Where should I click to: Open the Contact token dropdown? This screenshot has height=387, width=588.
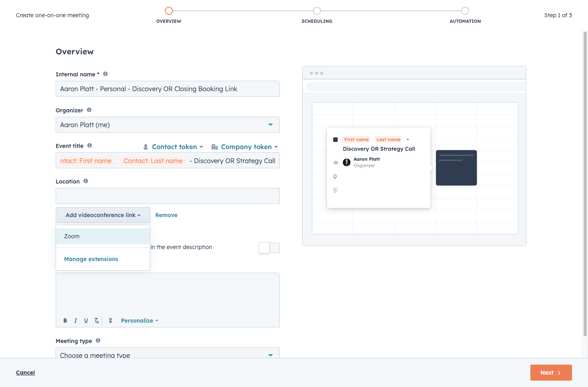coord(173,147)
